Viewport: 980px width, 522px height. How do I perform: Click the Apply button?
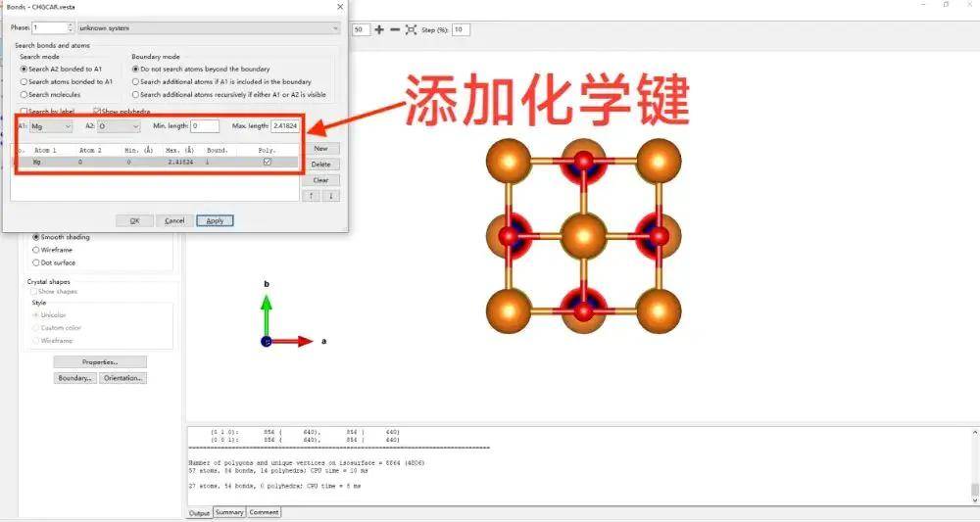[215, 220]
